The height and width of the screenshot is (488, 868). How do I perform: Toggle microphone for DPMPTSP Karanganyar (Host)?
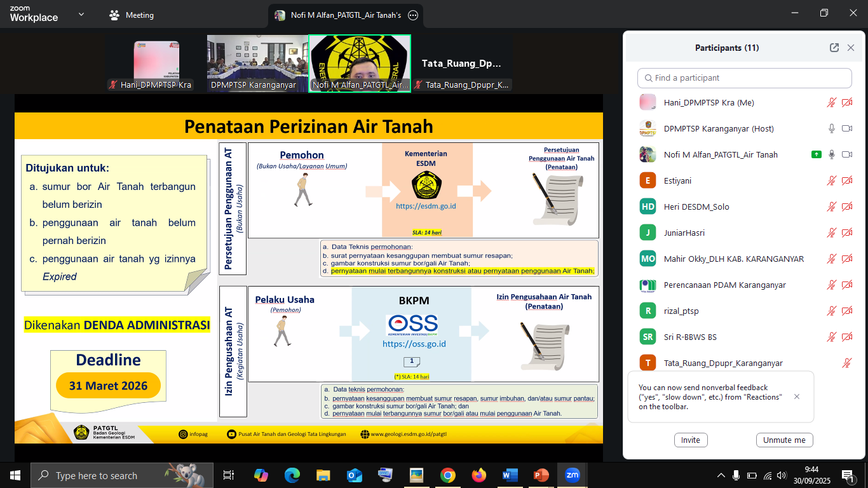pos(831,128)
